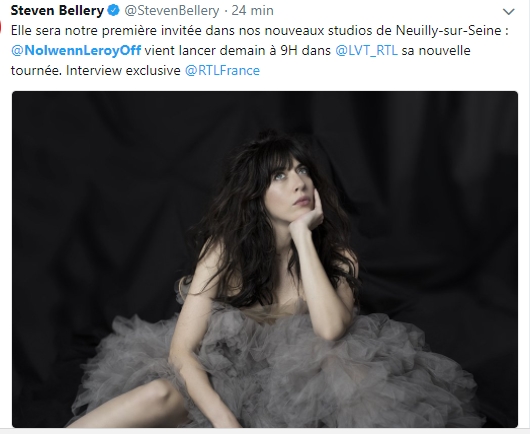Click the words 'Neuilly-sur-Seine' in the tweet
This screenshot has width=530, height=434.
pyautogui.click(x=449, y=30)
